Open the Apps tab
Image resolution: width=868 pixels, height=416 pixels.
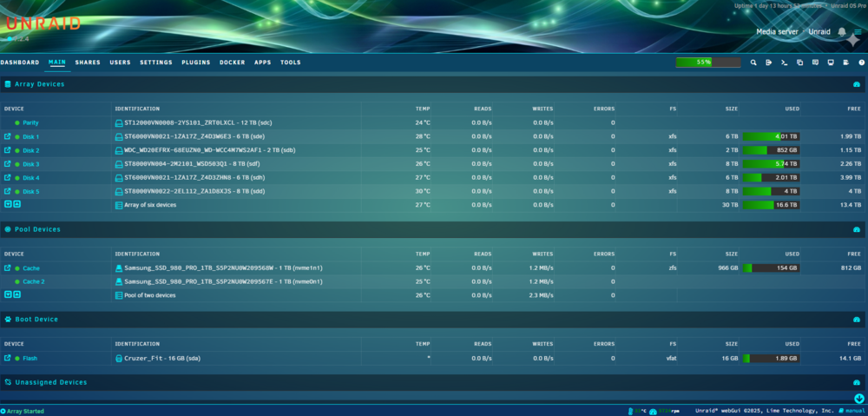point(263,63)
